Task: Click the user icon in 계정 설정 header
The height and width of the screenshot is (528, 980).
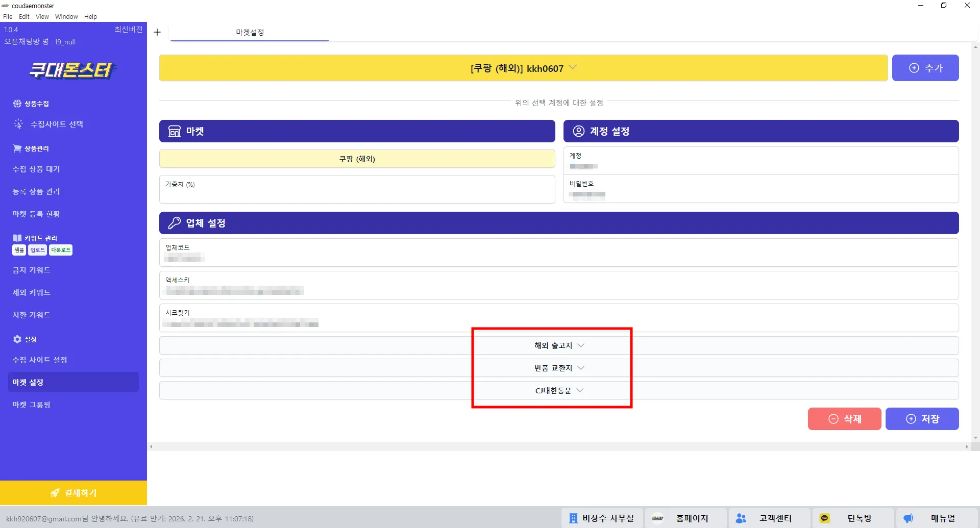Action: [x=579, y=131]
